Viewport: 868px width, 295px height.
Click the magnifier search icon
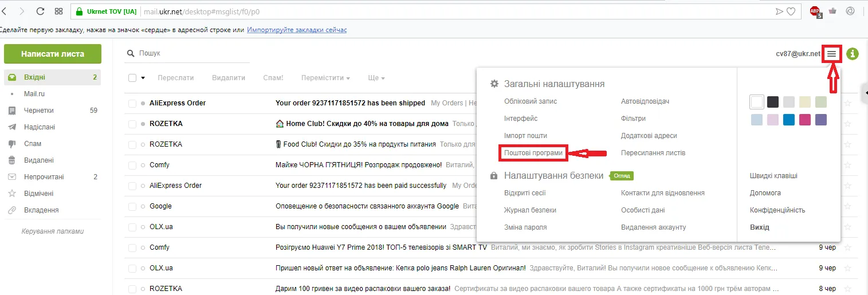click(x=131, y=53)
